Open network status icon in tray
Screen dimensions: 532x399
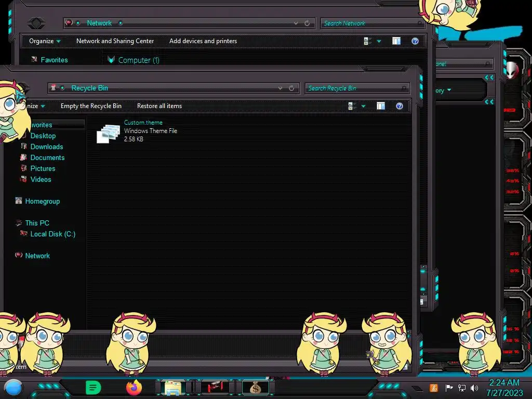[462, 388]
